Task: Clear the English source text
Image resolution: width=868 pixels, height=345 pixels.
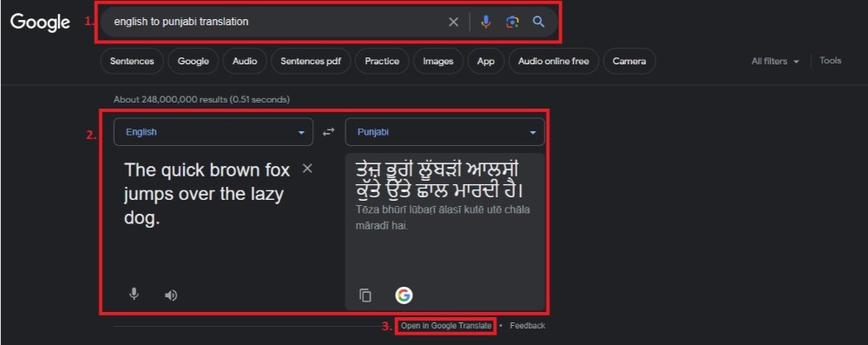Action: [x=307, y=168]
